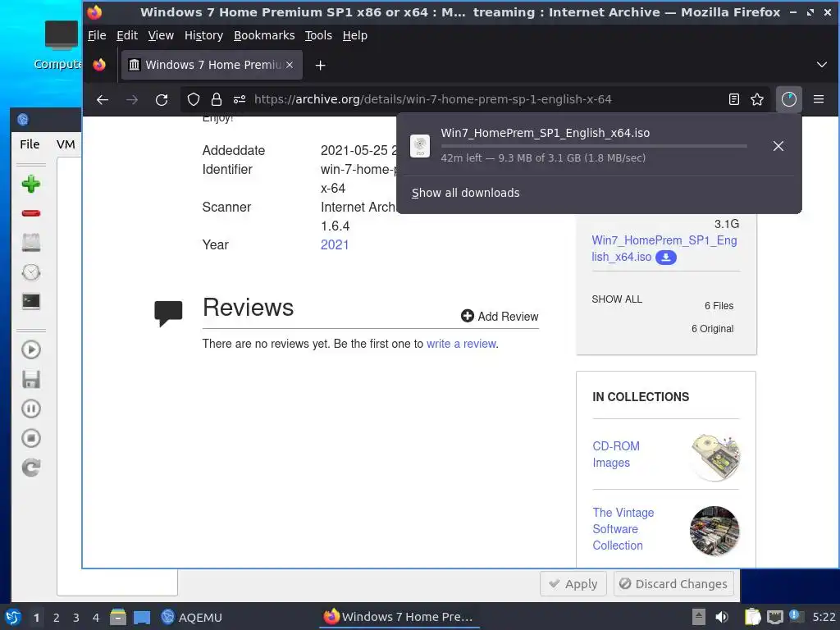Delete VM with red minus in AQEMU
Screen dimensions: 840x630
tap(31, 213)
